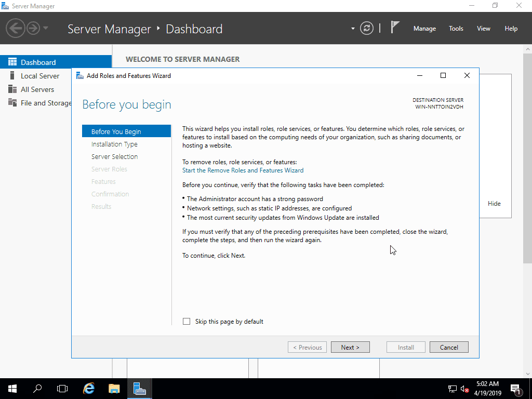This screenshot has width=532, height=399.
Task: Open the View menu
Action: 484,29
